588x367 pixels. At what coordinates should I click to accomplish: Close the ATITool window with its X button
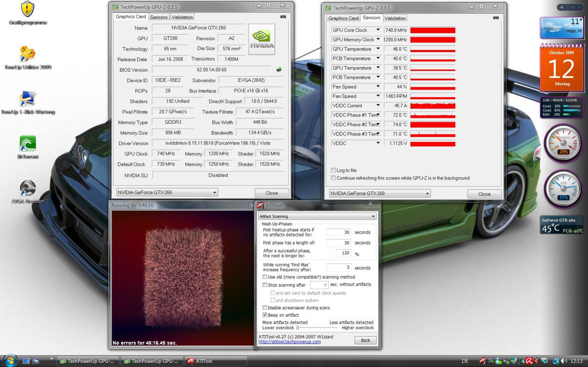coord(370,204)
